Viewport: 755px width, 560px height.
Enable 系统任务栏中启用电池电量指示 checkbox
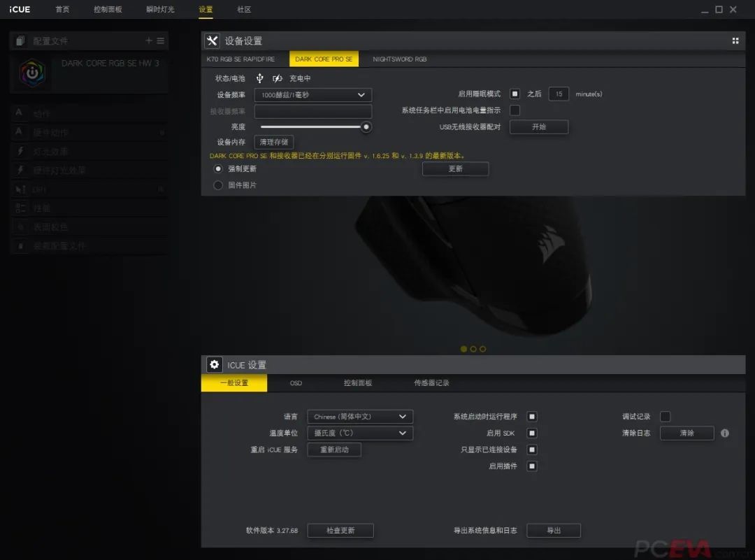(515, 110)
